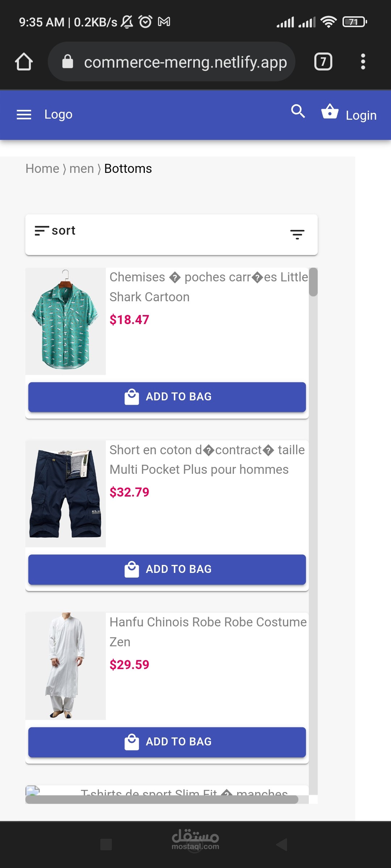
Task: Click the Login link
Action: coord(361,115)
